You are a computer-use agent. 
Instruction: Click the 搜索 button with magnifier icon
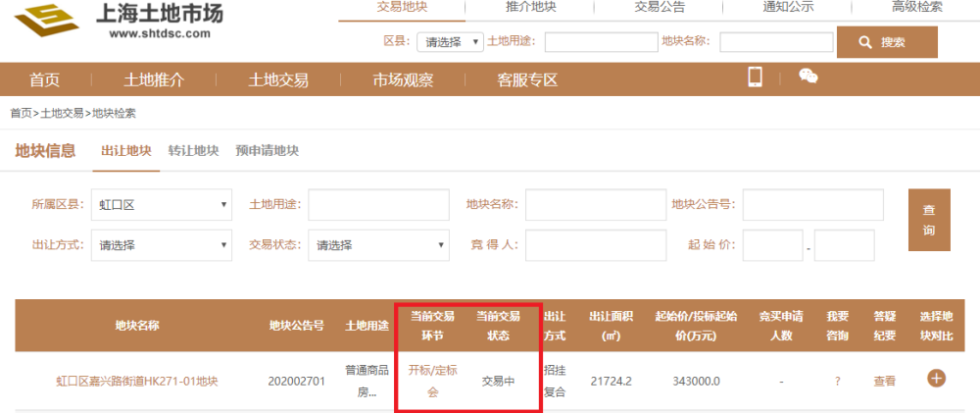point(887,42)
